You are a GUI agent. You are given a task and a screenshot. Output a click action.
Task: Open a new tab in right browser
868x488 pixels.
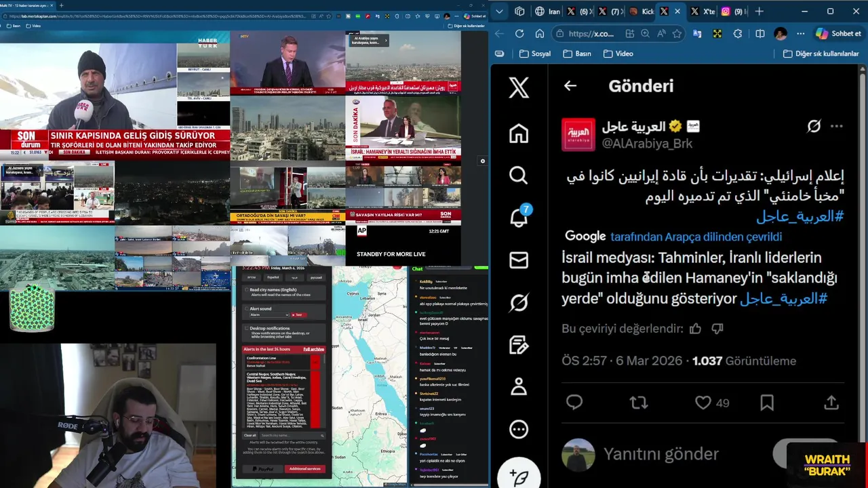click(759, 11)
